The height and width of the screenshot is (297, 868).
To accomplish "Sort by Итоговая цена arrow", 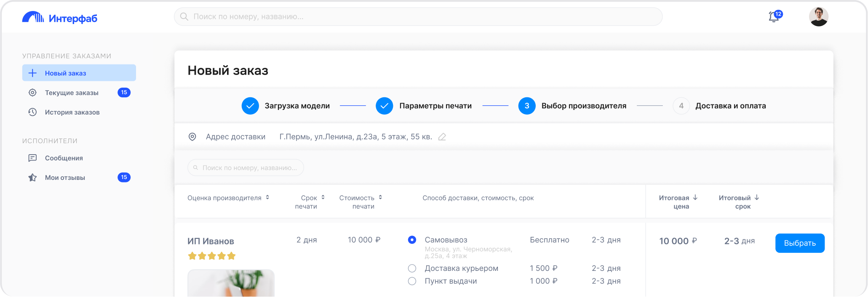I will (695, 197).
